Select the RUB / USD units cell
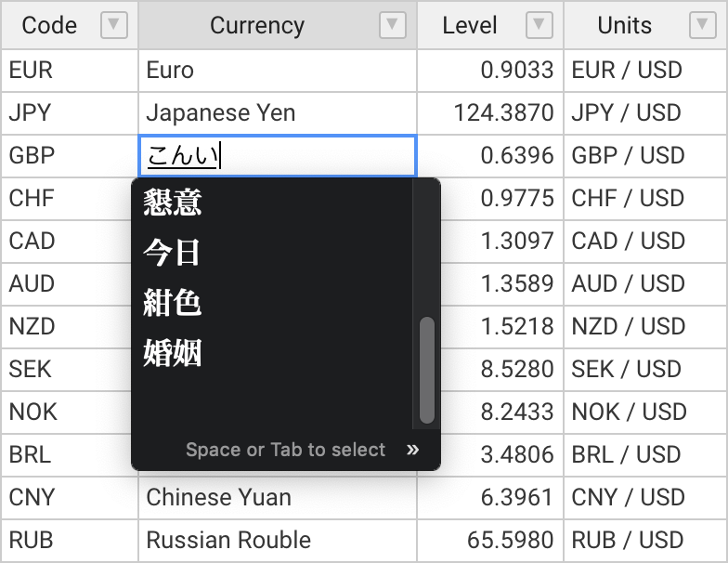Viewport: 728px width, 563px height. point(646,541)
